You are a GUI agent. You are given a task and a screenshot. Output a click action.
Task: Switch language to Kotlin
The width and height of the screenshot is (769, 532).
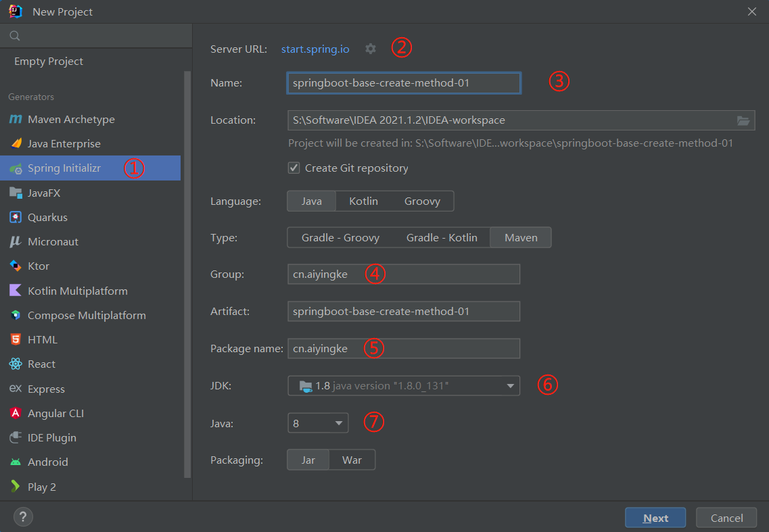[x=363, y=201]
